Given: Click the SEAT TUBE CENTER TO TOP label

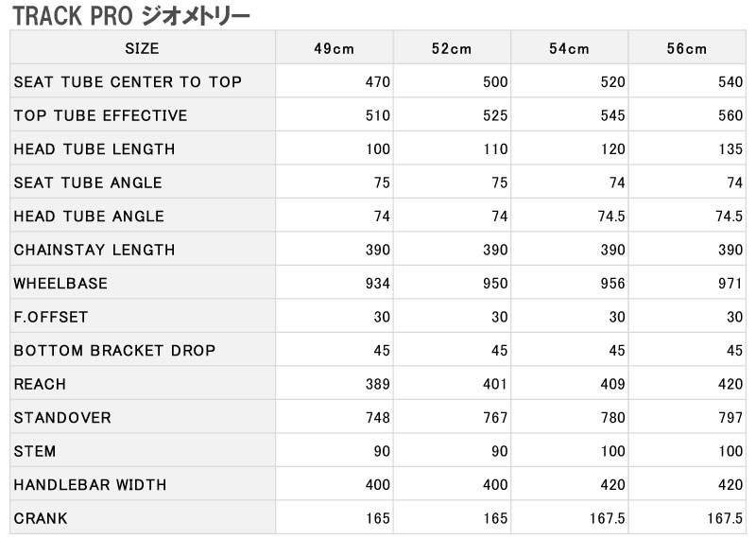Looking at the screenshot, I should point(128,82).
